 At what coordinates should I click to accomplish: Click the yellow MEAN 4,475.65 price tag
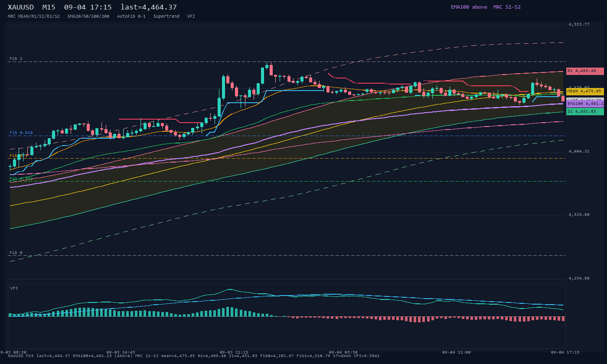pos(585,91)
